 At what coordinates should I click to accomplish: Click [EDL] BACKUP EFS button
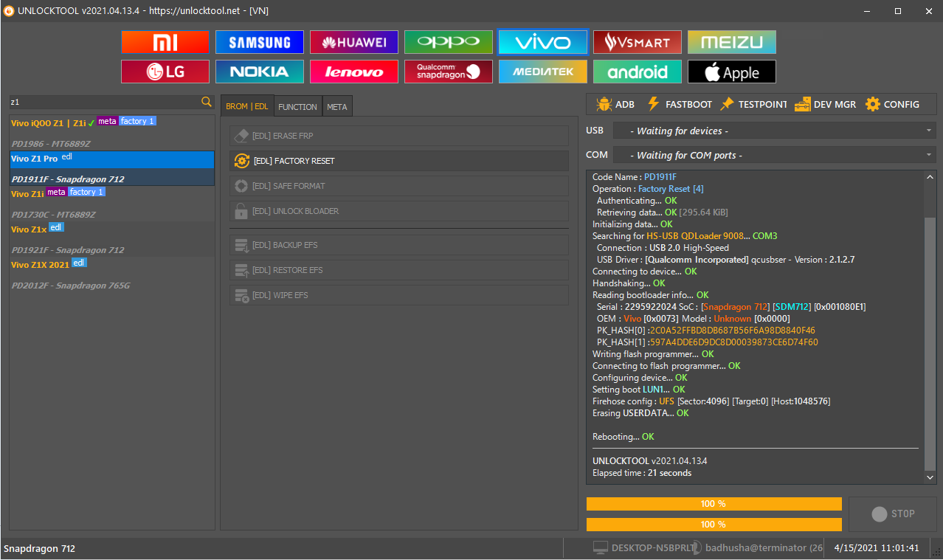[399, 245]
